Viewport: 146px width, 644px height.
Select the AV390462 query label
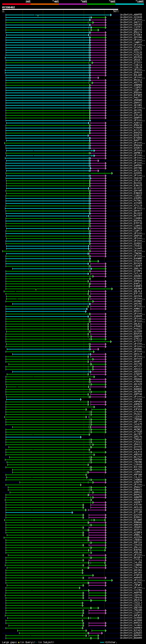(x=8, y=8)
